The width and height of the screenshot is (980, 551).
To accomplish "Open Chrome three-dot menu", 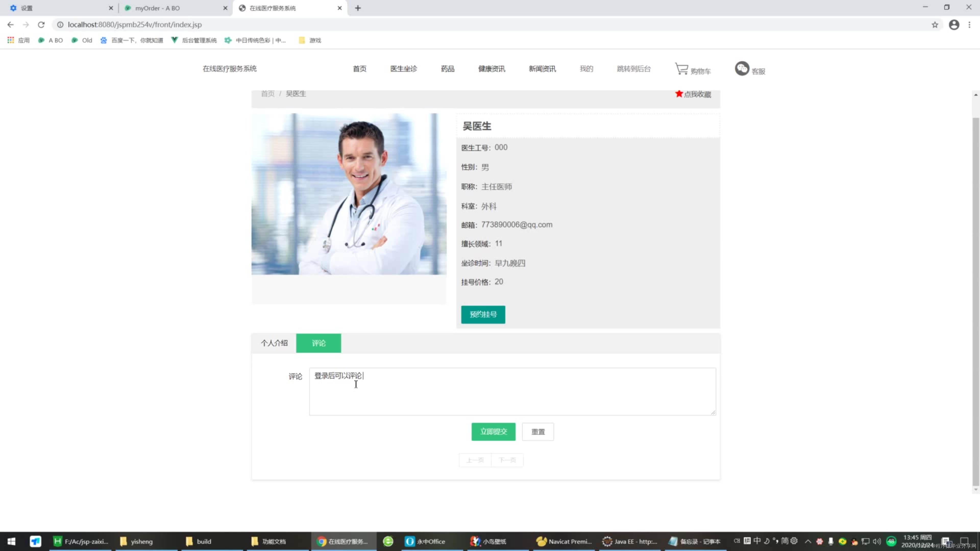I will pos(969,25).
